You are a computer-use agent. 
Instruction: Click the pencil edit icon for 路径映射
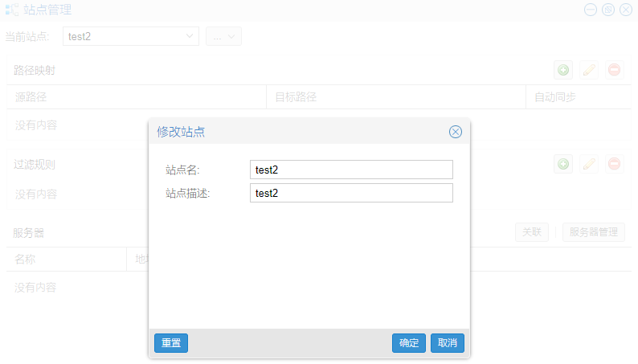(x=589, y=70)
